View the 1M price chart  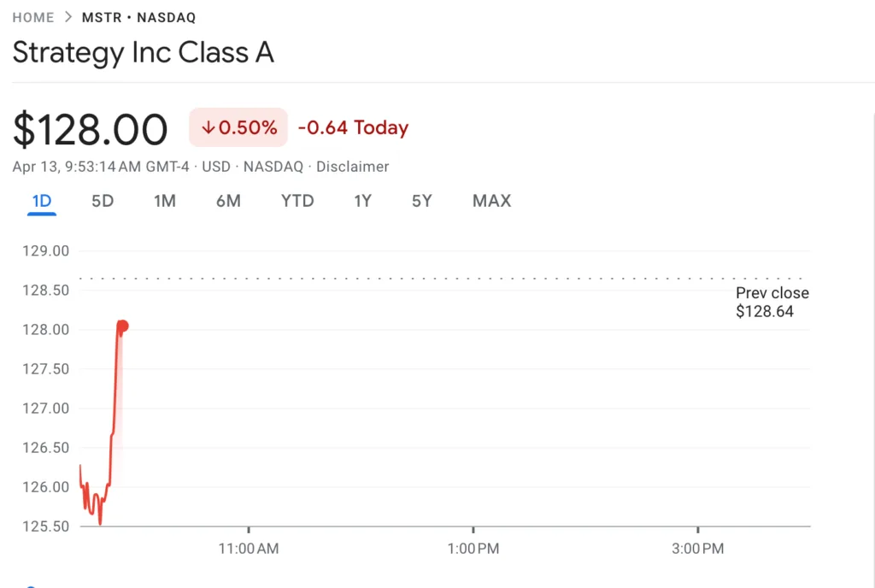tap(165, 201)
